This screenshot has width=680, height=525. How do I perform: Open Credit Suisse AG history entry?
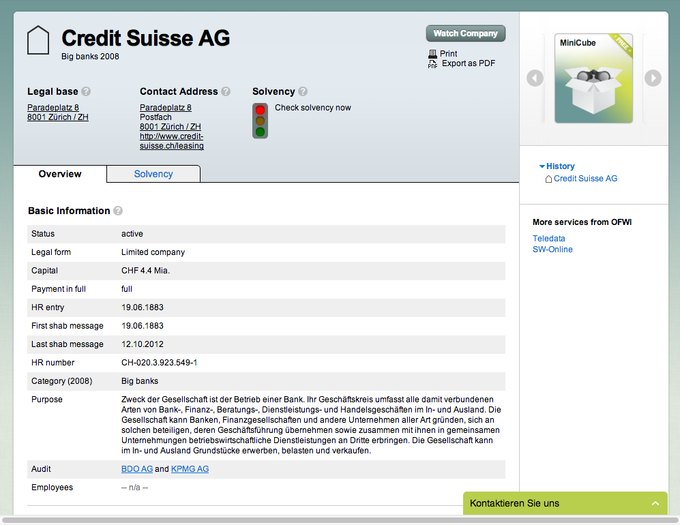[585, 179]
